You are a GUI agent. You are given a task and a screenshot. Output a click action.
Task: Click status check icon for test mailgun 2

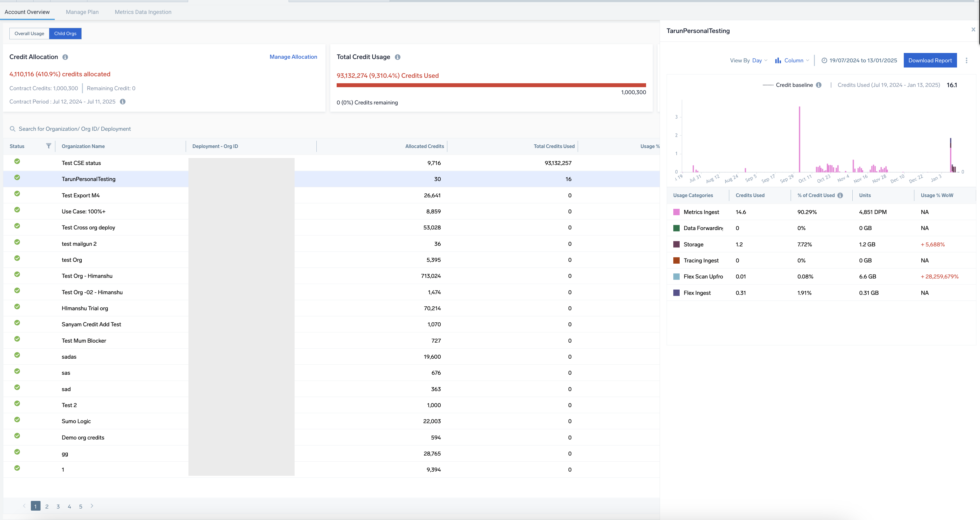click(x=17, y=242)
